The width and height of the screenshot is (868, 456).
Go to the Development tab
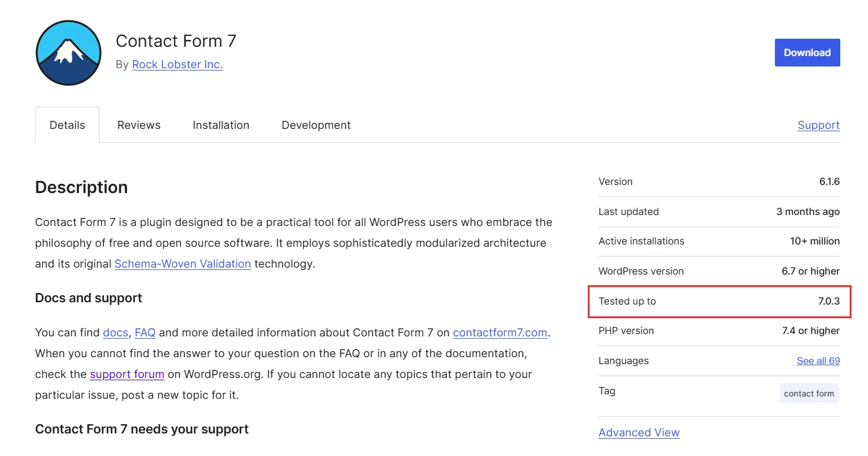[316, 125]
